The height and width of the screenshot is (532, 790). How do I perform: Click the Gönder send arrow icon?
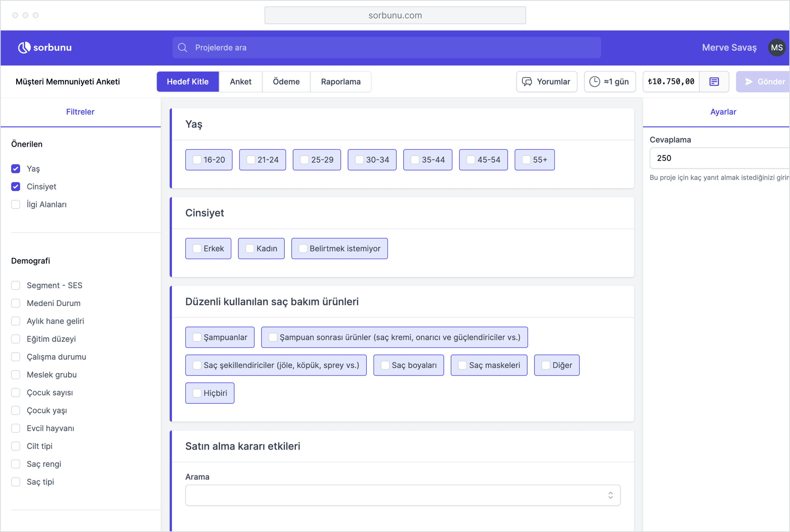(x=749, y=82)
